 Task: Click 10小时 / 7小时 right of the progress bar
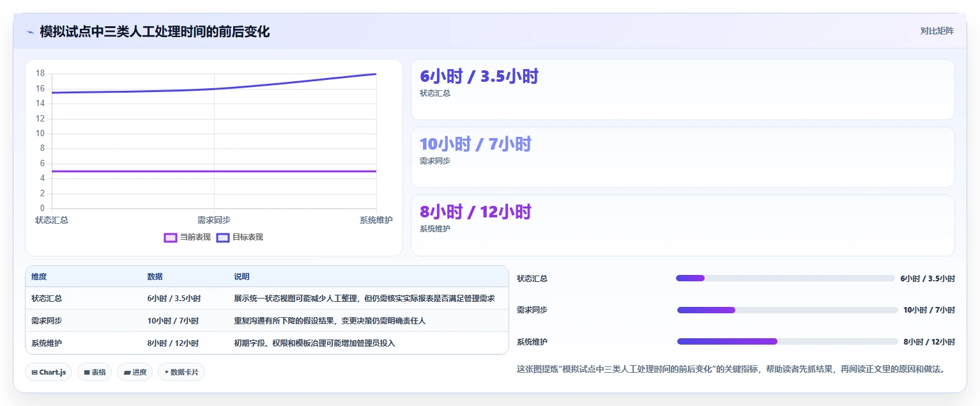(x=929, y=310)
